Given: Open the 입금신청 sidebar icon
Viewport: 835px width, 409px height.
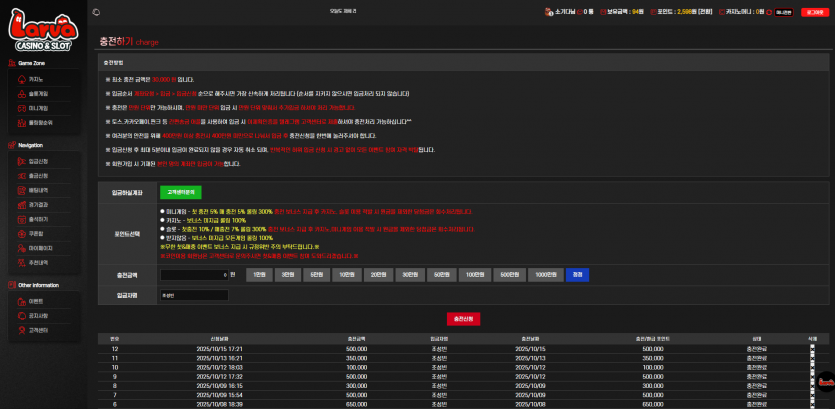Looking at the screenshot, I should [21, 161].
